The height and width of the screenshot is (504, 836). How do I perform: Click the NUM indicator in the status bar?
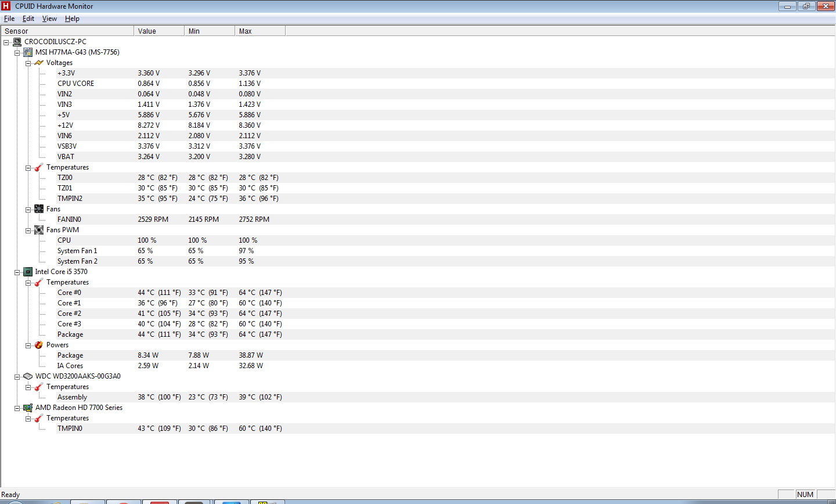click(805, 495)
